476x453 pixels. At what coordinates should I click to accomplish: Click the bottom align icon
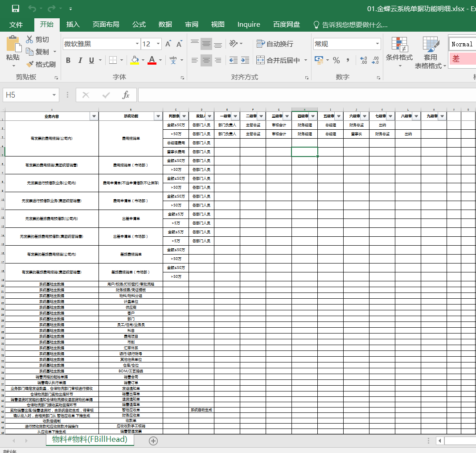(218, 44)
